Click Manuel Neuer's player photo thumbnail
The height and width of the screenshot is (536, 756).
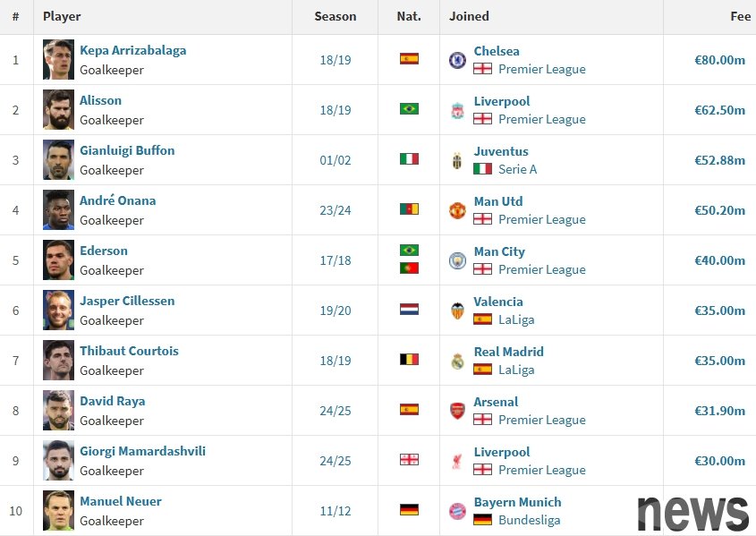click(58, 510)
